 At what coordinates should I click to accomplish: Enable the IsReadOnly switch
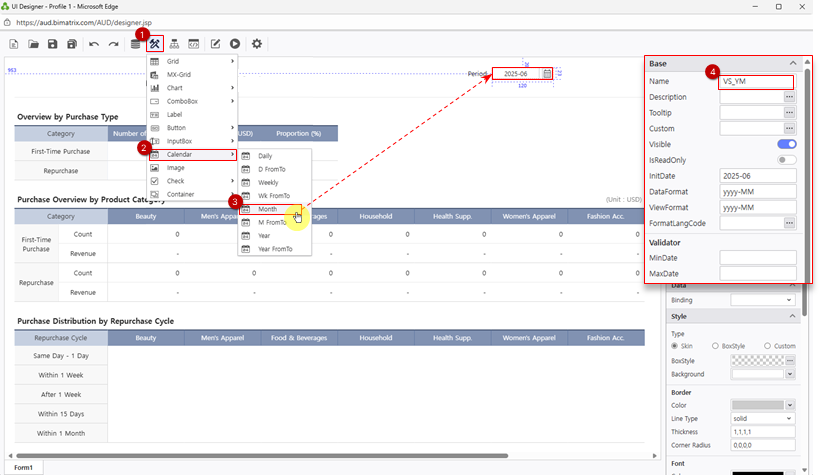point(786,160)
